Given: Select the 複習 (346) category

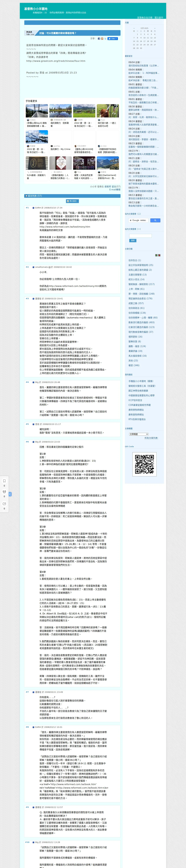Looking at the screenshot, I should (x=134, y=365).
